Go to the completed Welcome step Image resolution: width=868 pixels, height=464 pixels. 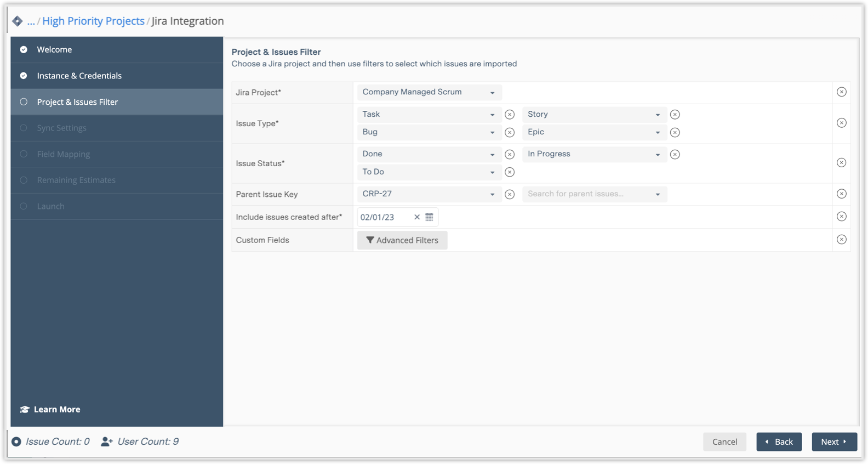click(x=54, y=49)
